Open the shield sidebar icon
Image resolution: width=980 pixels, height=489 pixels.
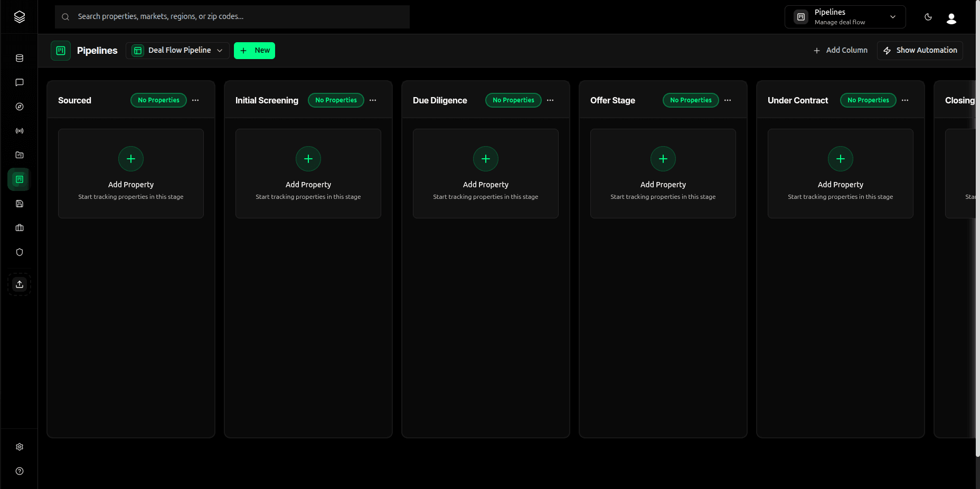[20, 252]
